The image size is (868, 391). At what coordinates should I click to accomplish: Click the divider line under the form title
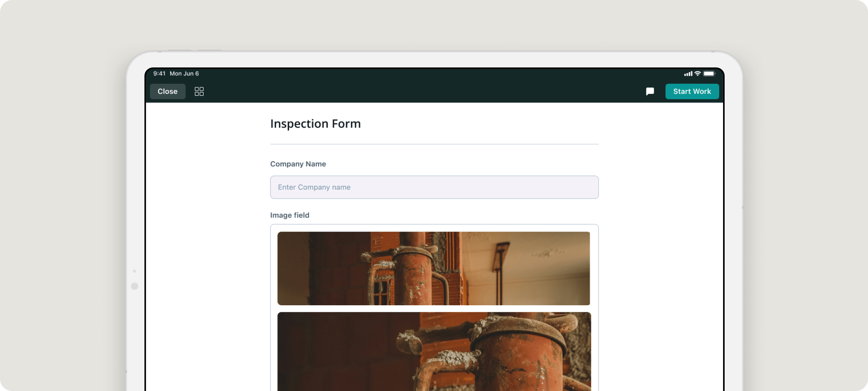pyautogui.click(x=434, y=144)
